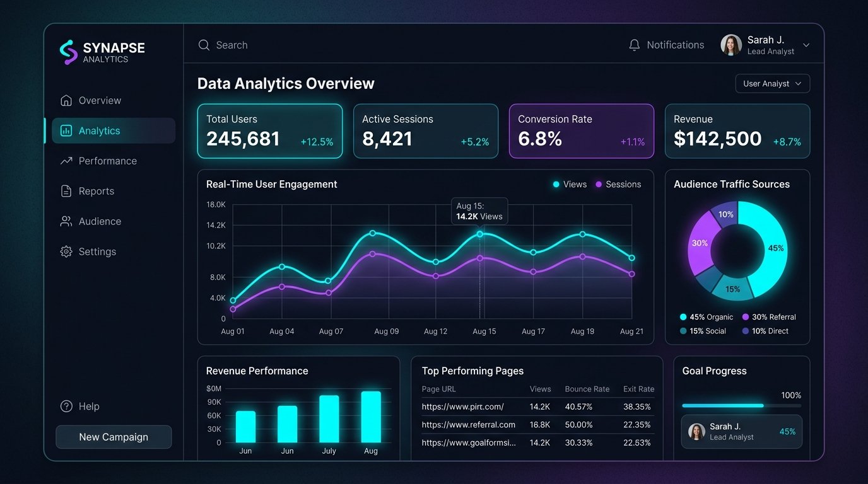This screenshot has height=484, width=868.
Task: Click the Aug 15 14.2K Views tooltip
Action: pos(479,211)
